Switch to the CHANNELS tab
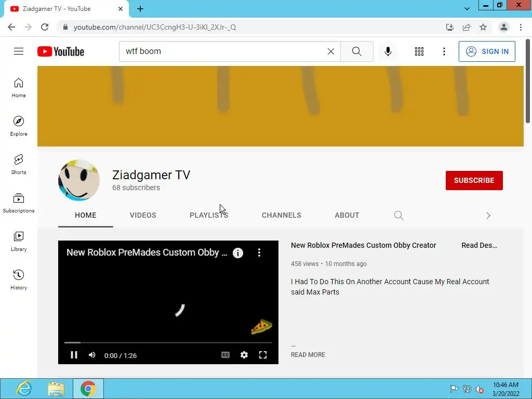Image resolution: width=532 pixels, height=399 pixels. (282, 215)
